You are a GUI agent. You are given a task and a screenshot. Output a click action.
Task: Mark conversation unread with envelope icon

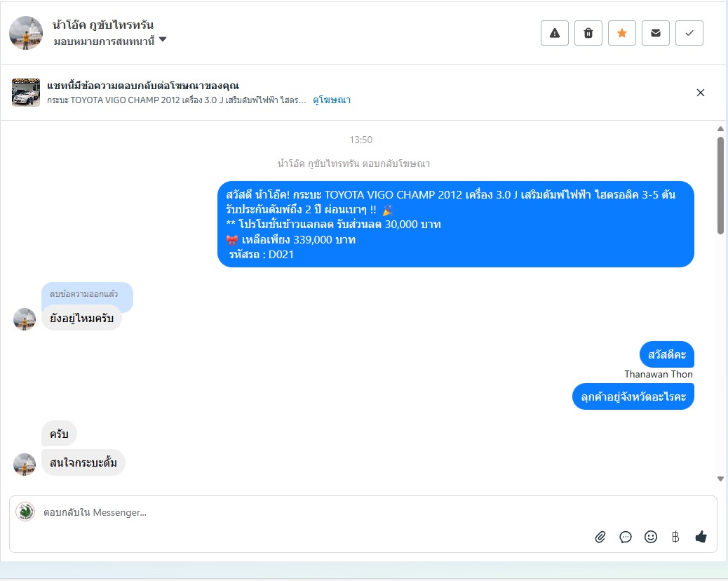pyautogui.click(x=656, y=33)
